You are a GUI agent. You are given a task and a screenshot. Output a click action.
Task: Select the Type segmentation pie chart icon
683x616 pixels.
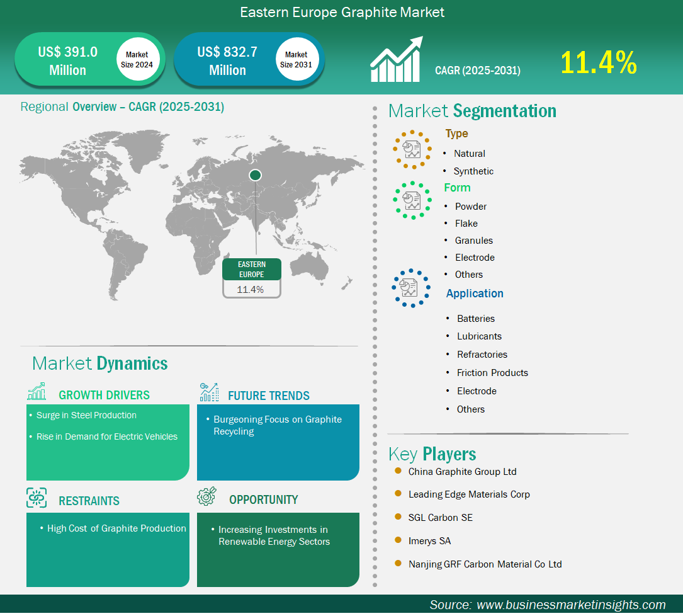[412, 149]
